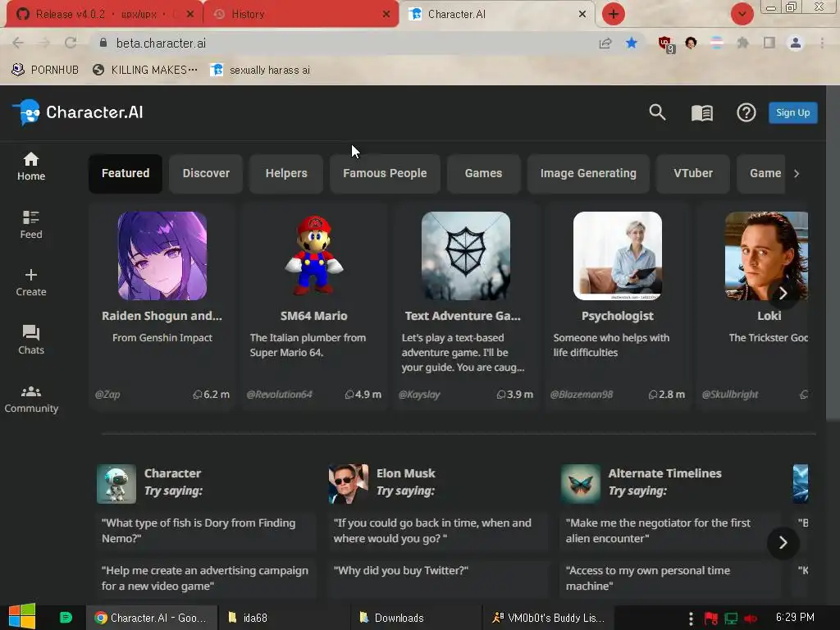Image resolution: width=840 pixels, height=630 pixels.
Task: Select the Games category tab
Action: click(483, 174)
